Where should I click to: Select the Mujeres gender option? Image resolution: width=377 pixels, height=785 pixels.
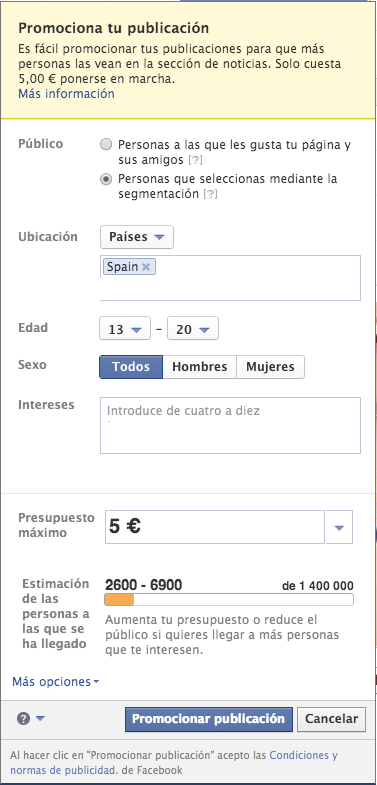[x=270, y=367]
